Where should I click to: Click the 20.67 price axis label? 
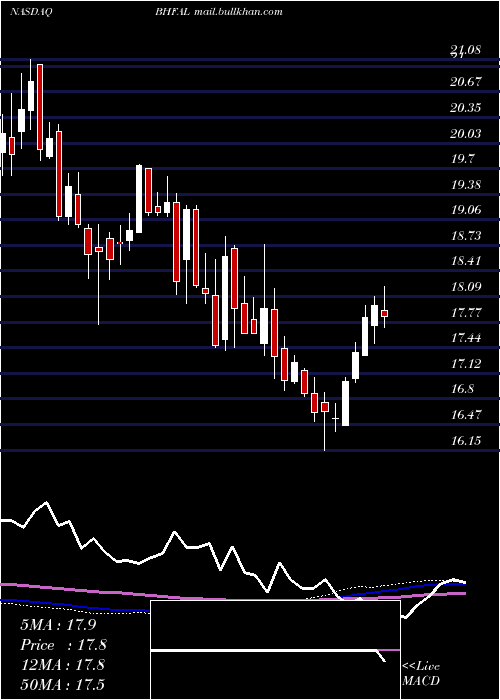tap(466, 82)
